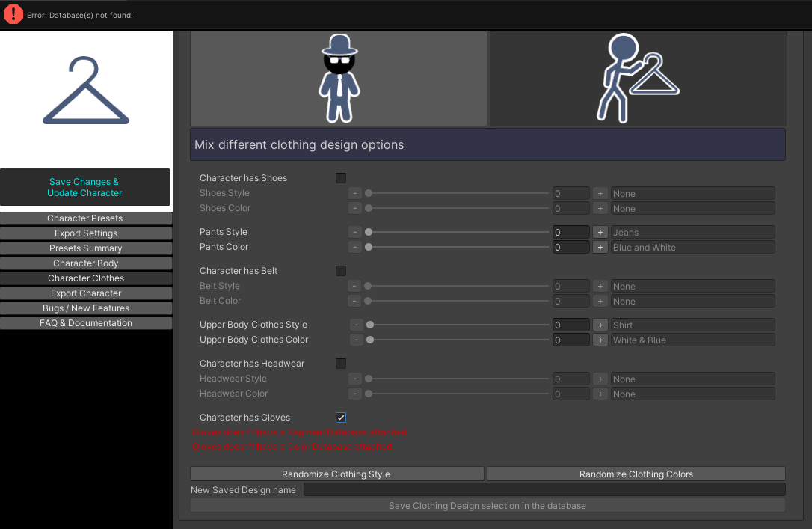The height and width of the screenshot is (529, 812).
Task: Select the suited character with hat icon
Action: pos(339,79)
